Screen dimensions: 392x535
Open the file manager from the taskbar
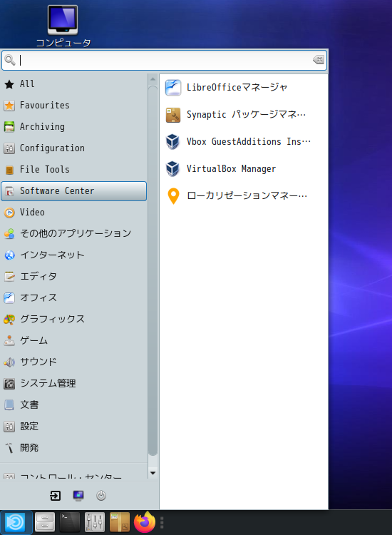45,522
